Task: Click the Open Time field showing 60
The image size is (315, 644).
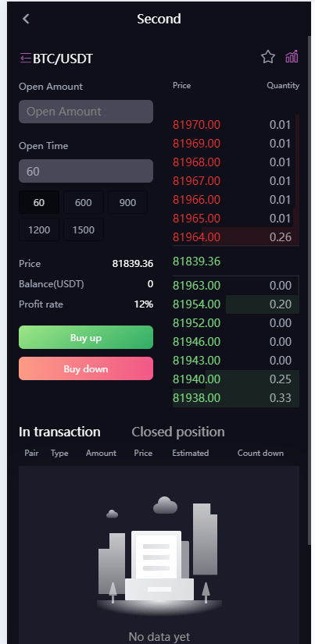Action: point(86,171)
